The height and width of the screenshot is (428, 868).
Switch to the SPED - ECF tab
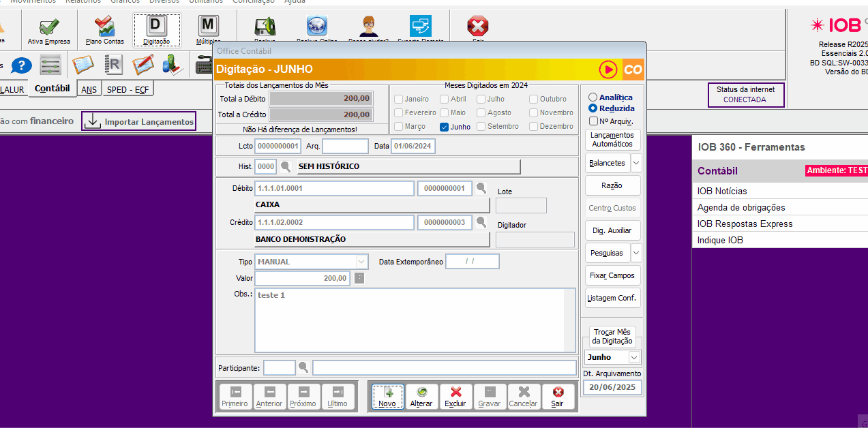coord(128,89)
